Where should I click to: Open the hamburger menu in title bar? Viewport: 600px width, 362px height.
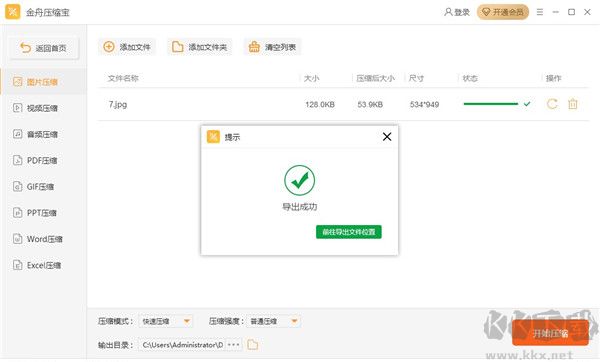click(540, 12)
